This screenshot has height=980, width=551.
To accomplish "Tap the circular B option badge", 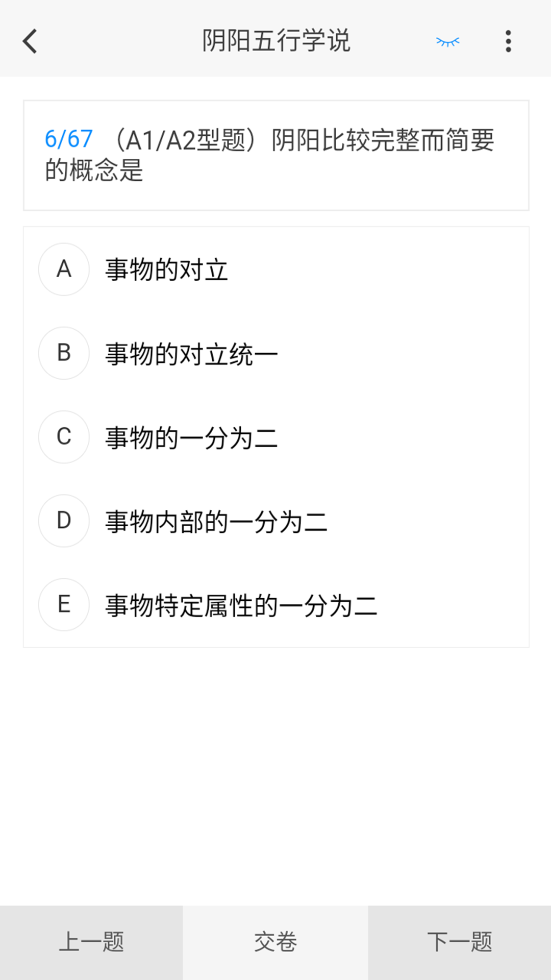I will point(63,353).
